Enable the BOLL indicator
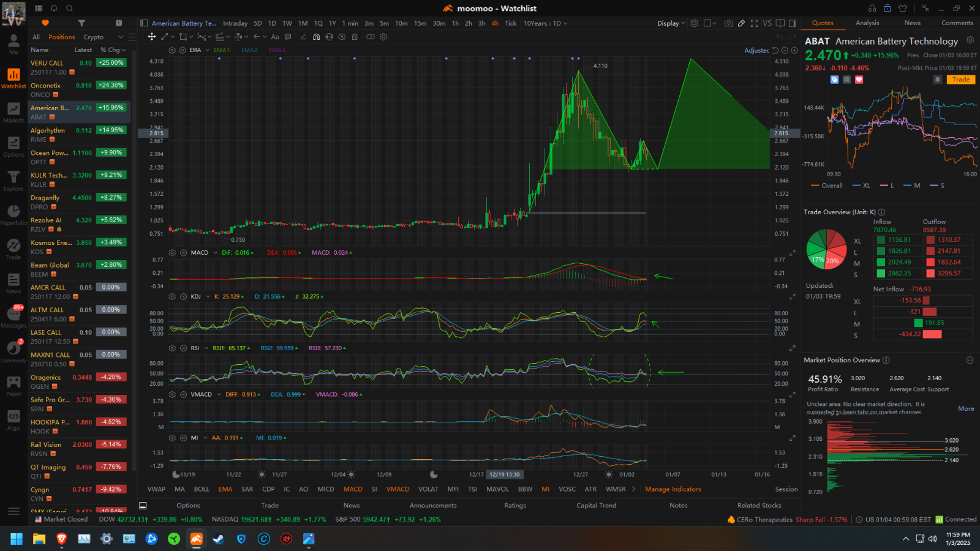Screen dimensions: 980x551 click(x=202, y=489)
